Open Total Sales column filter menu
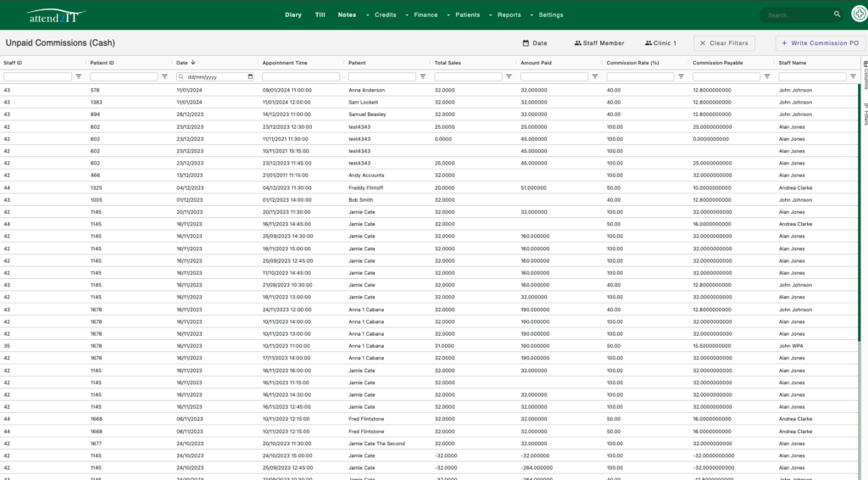The width and height of the screenshot is (868, 480). point(509,76)
